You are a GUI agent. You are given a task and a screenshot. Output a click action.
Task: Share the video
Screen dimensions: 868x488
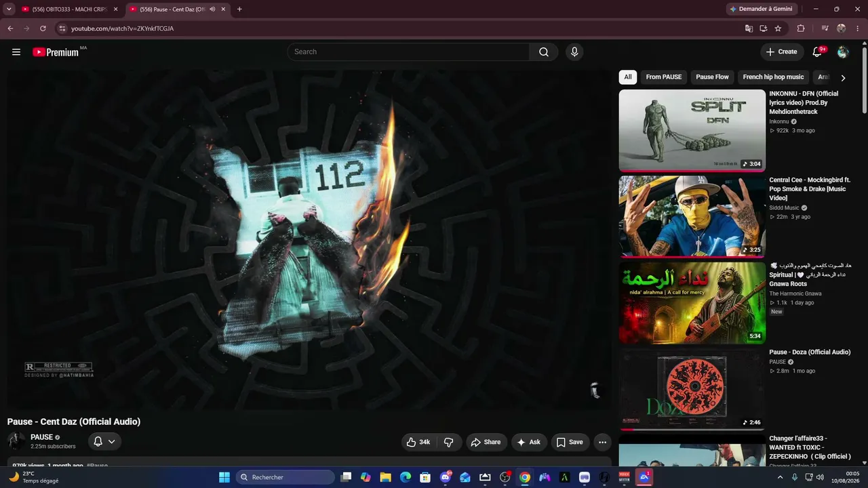coord(486,442)
